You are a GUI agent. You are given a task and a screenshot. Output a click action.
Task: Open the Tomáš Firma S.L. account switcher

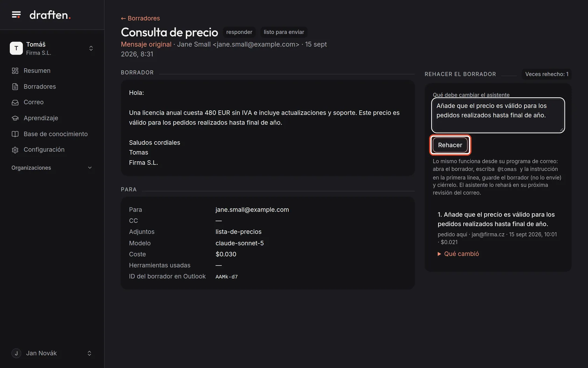point(52,48)
